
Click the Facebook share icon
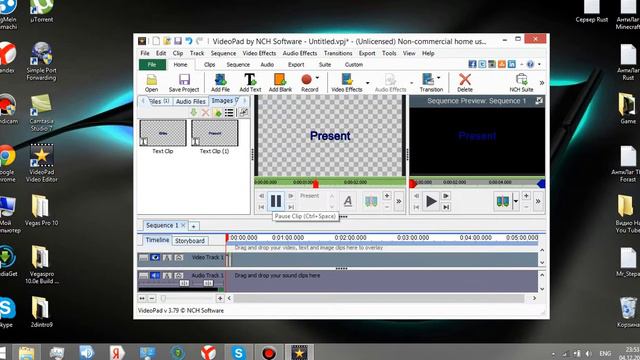point(472,64)
